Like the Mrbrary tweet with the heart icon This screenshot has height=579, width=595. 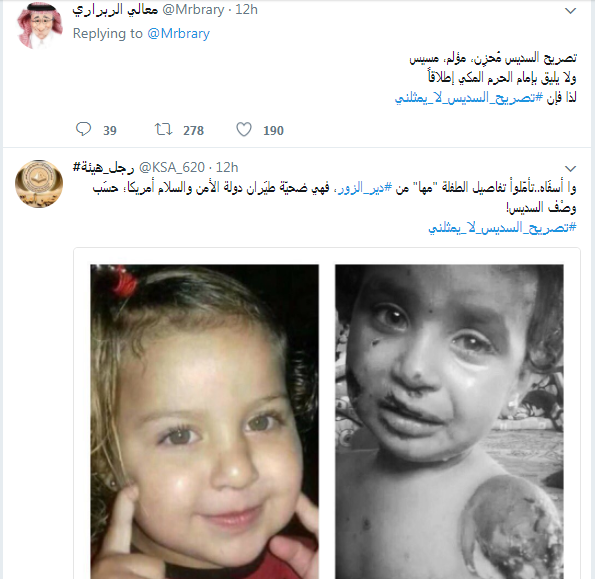pos(244,129)
